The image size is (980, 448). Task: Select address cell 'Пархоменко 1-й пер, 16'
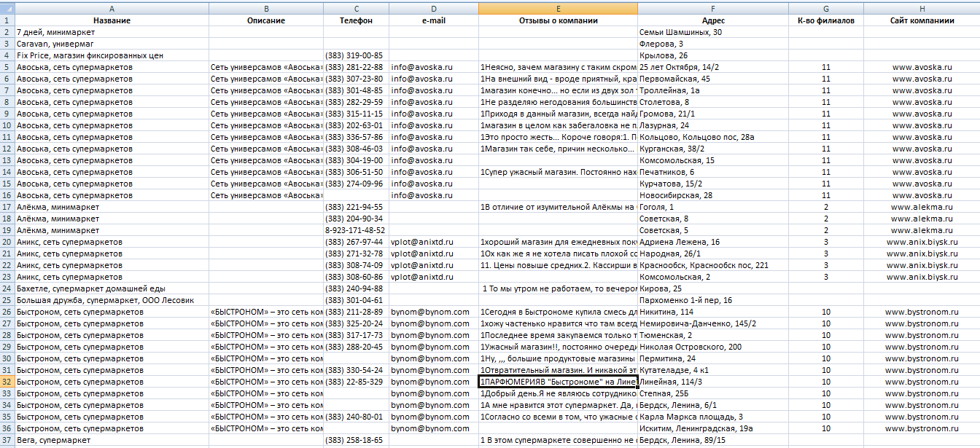tap(712, 300)
